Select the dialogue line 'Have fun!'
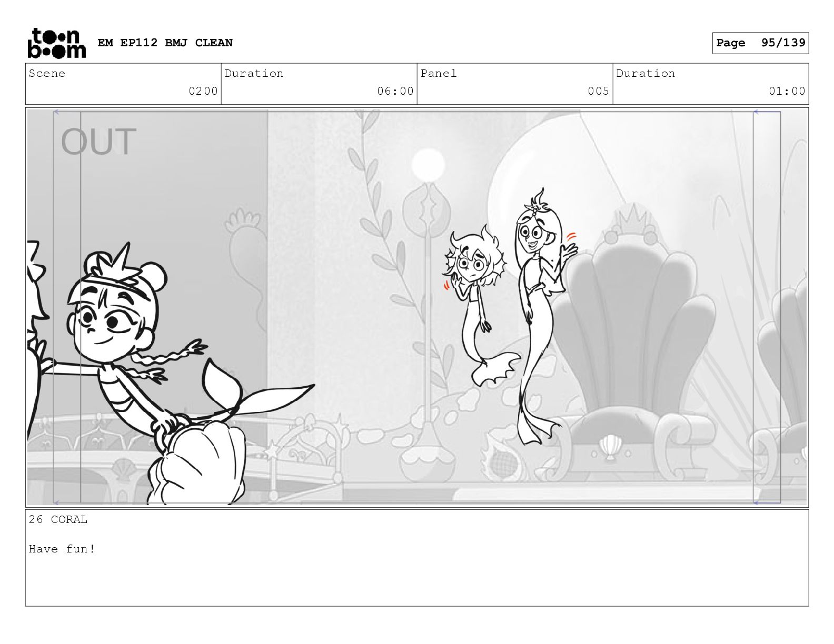The width and height of the screenshot is (834, 644). click(62, 549)
